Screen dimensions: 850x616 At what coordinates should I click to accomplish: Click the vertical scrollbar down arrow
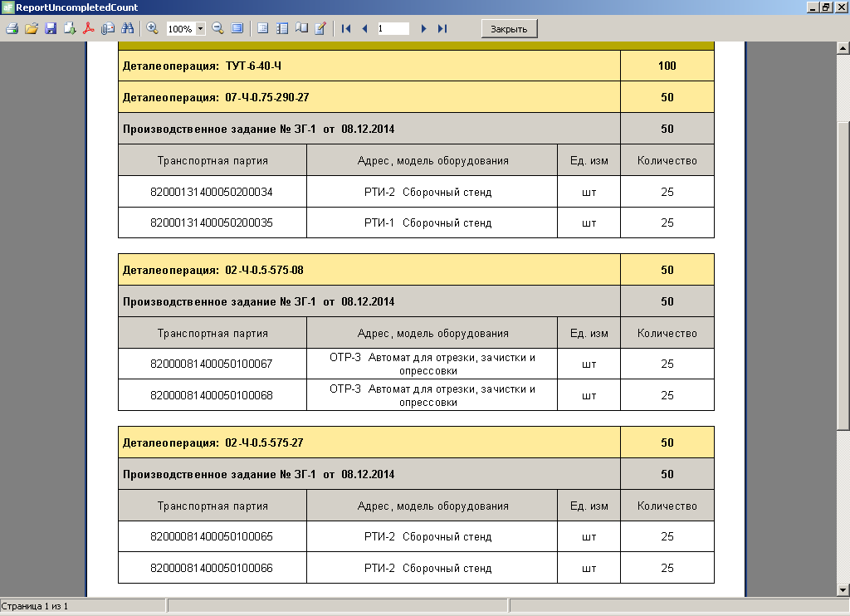click(843, 589)
